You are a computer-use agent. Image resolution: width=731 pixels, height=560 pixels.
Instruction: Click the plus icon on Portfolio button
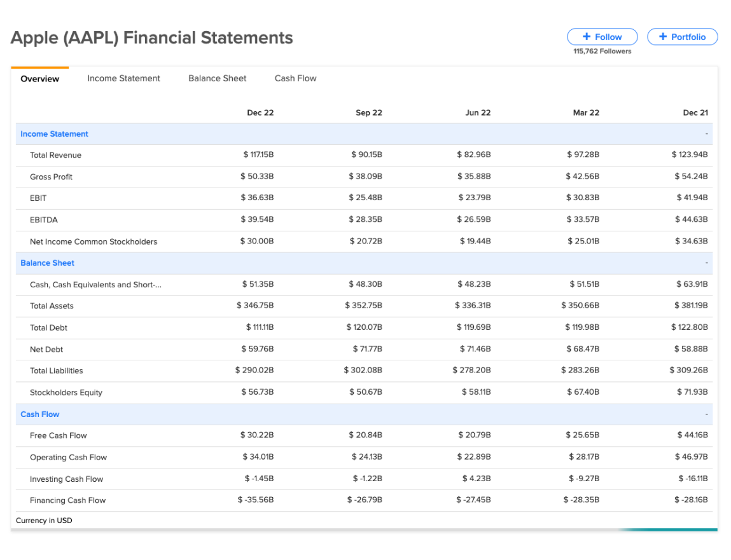click(663, 36)
